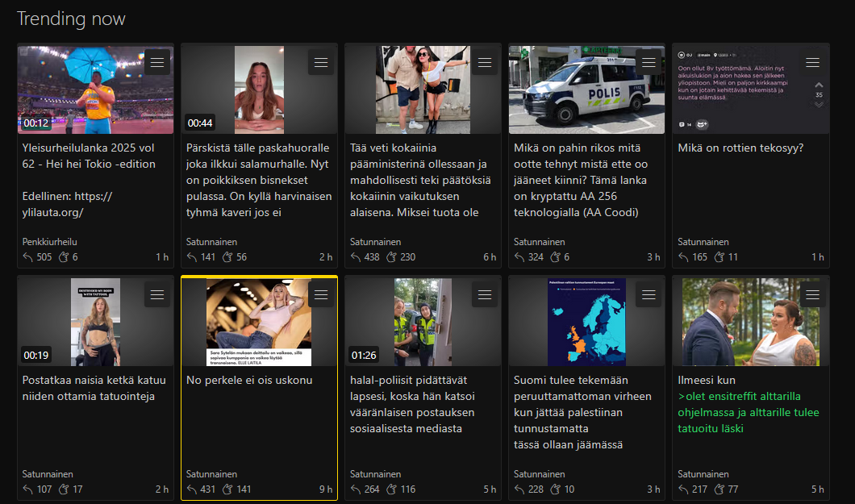
Task: Open the couple photo on kokaiinia card
Action: coord(423,90)
